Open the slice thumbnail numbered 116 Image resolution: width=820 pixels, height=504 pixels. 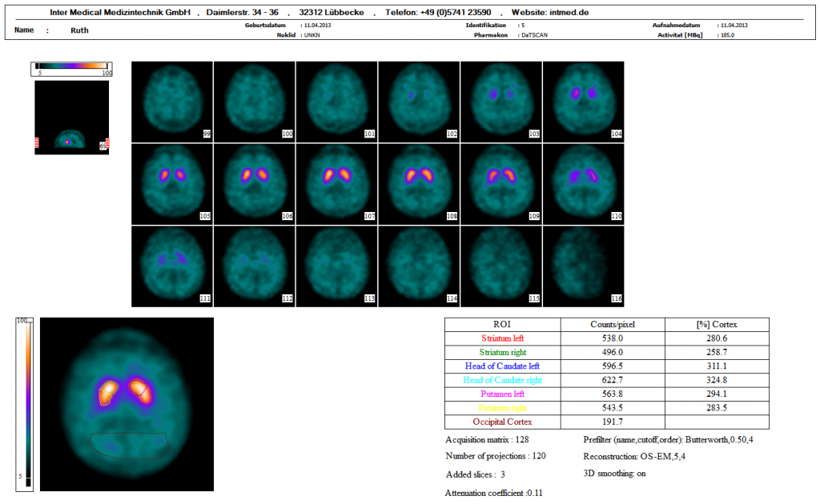[x=583, y=265]
